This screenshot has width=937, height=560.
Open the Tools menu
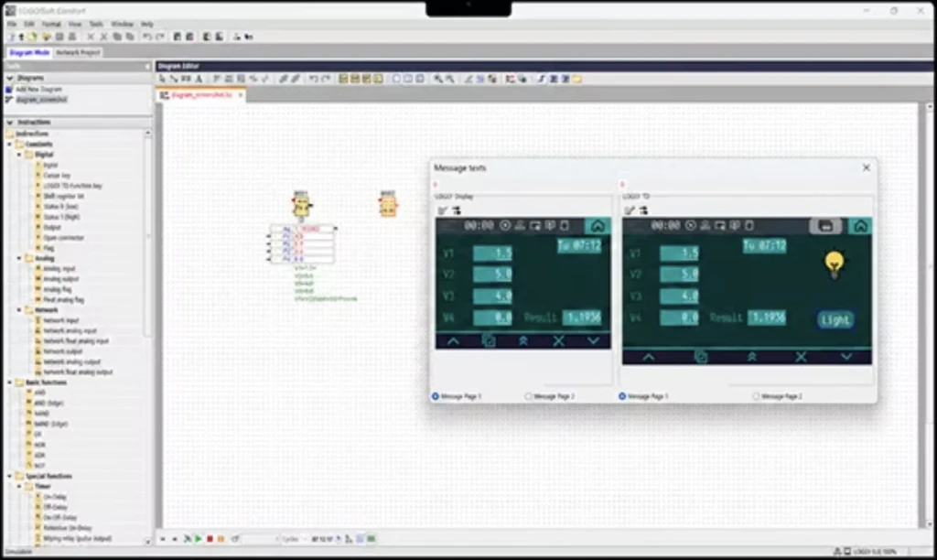pyautogui.click(x=96, y=25)
